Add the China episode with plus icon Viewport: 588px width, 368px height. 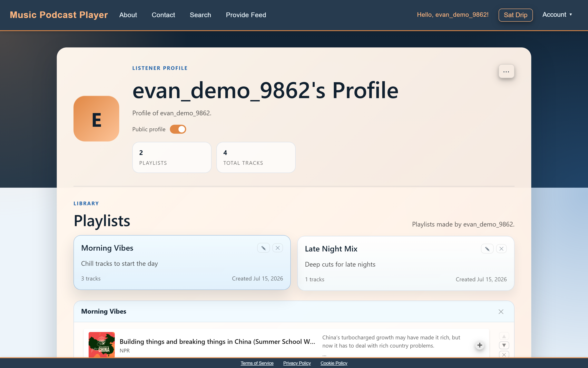[480, 345]
